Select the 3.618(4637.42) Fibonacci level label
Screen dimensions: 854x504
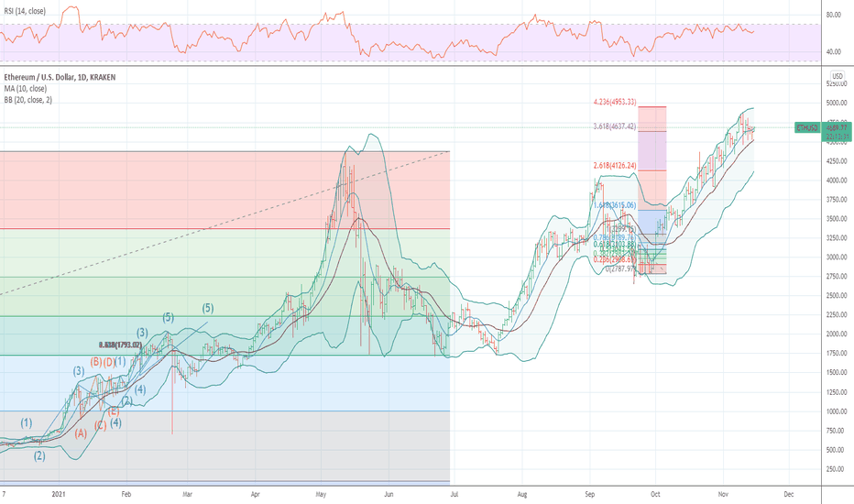click(x=615, y=126)
